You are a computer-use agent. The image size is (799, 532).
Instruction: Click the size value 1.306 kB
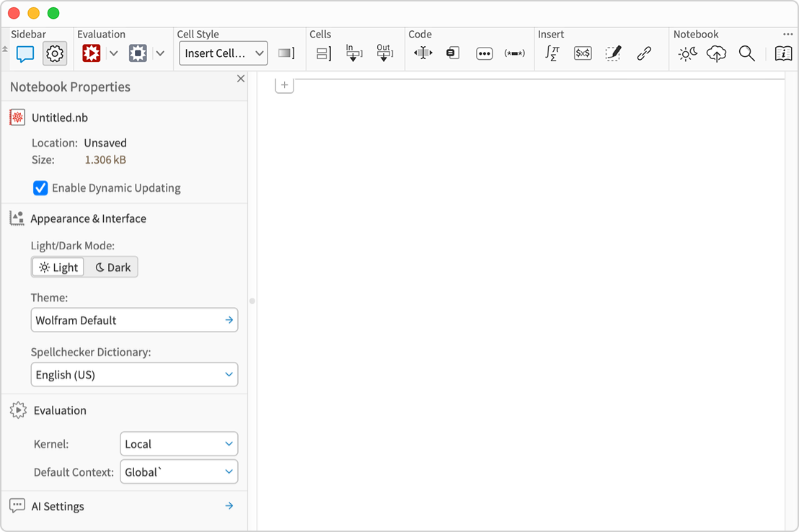[x=105, y=159]
